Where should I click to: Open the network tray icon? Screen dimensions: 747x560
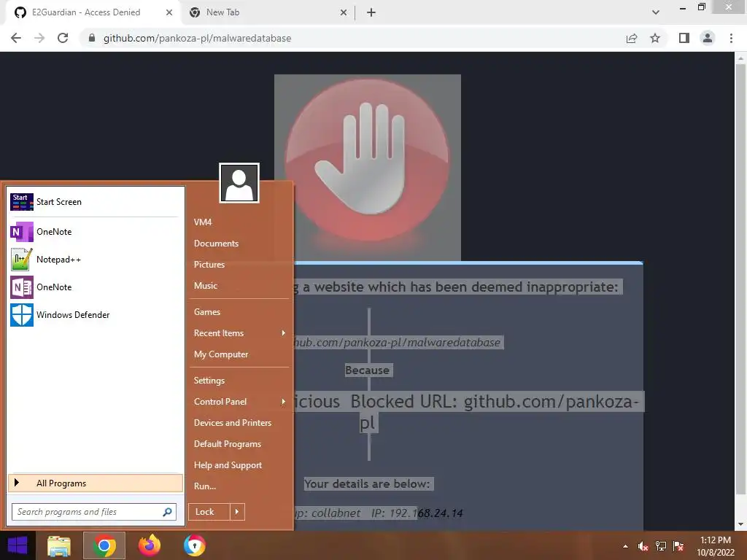coord(661,546)
